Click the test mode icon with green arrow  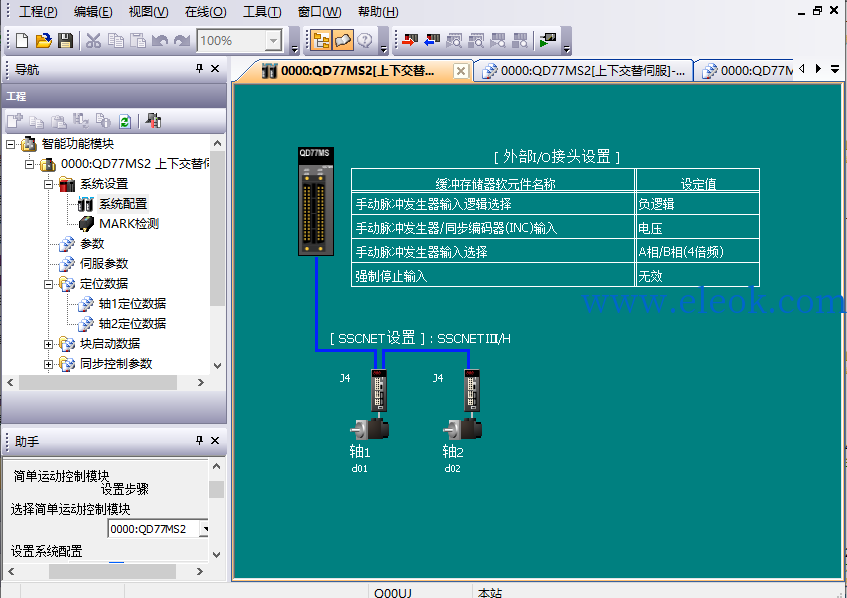[548, 41]
